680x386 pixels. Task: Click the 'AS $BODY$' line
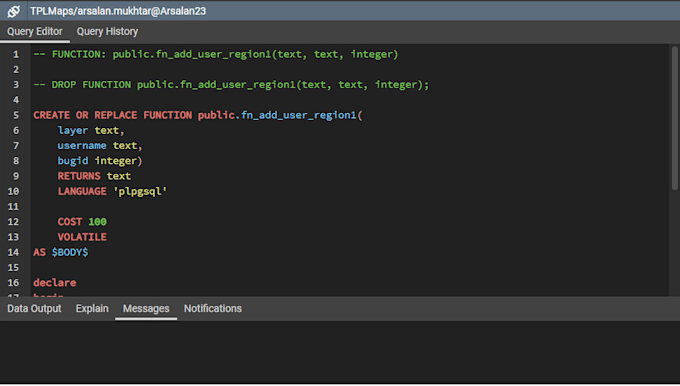click(x=61, y=252)
